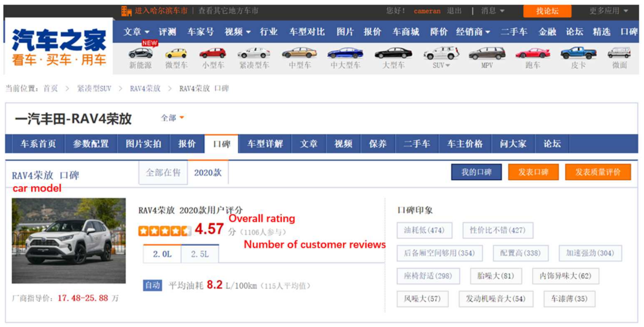This screenshot has width=644, height=327.
Task: Open 二手车 in the top navigation
Action: pos(514,32)
